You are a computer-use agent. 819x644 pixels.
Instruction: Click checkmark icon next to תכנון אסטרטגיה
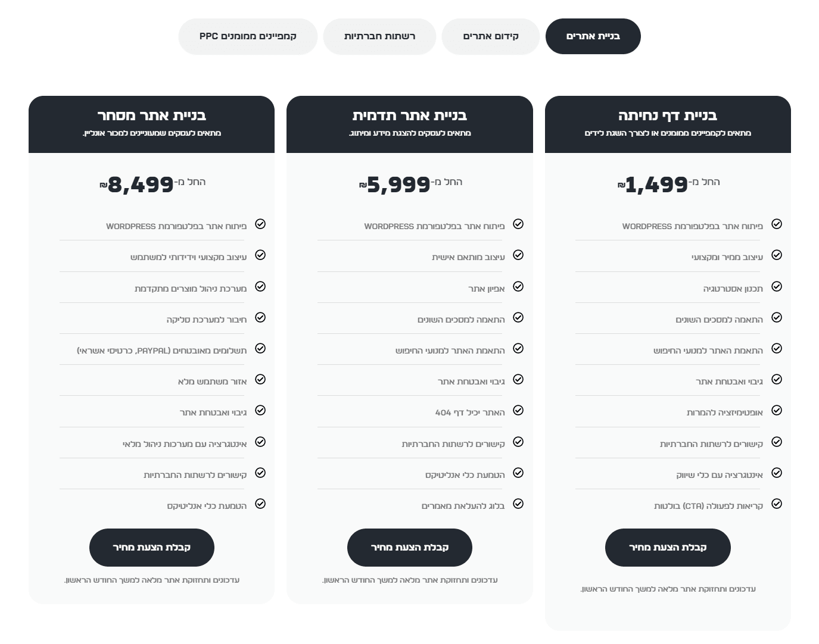click(777, 286)
